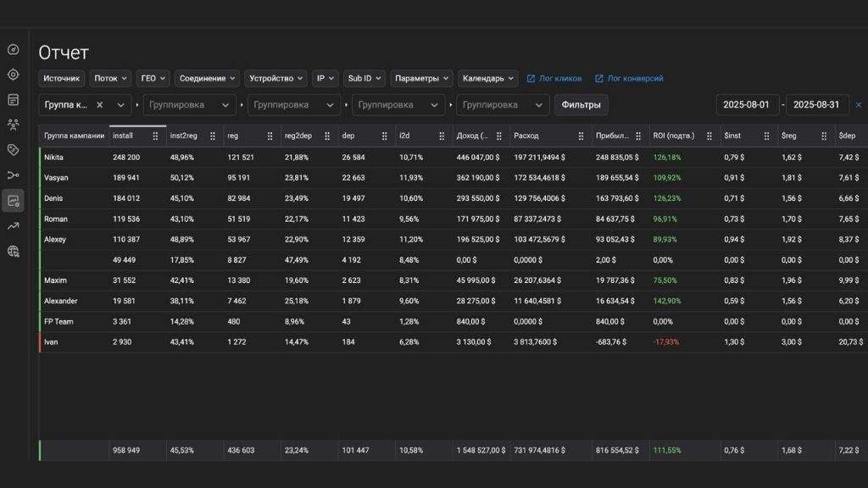This screenshot has height=488, width=868.
Task: Open the dashboard gauge icon in sidebar
Action: (x=13, y=49)
